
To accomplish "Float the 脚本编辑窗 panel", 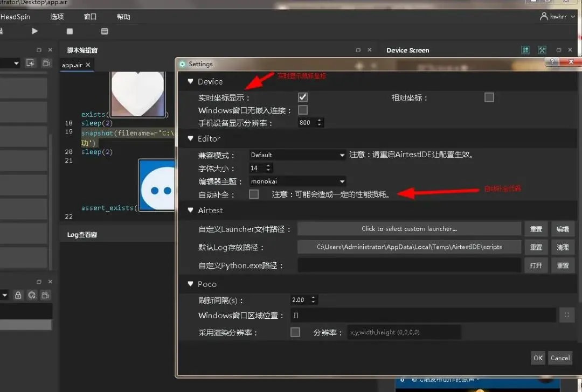I will pos(358,50).
